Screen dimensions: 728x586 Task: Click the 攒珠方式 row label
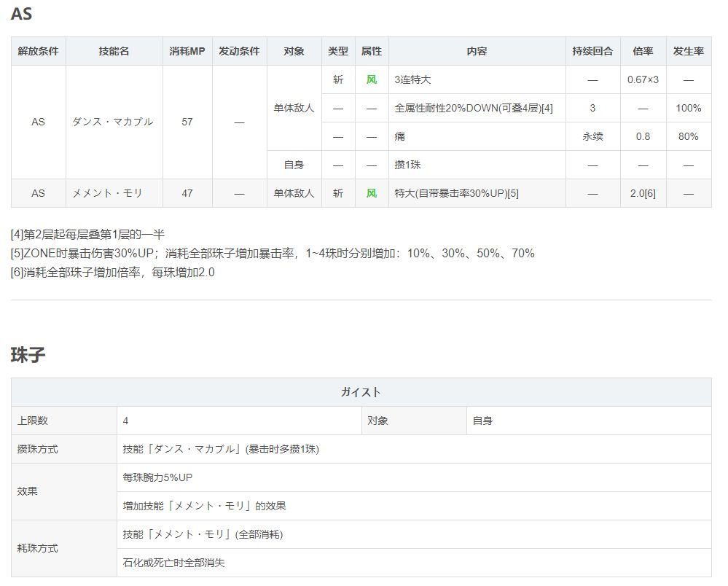coord(38,449)
